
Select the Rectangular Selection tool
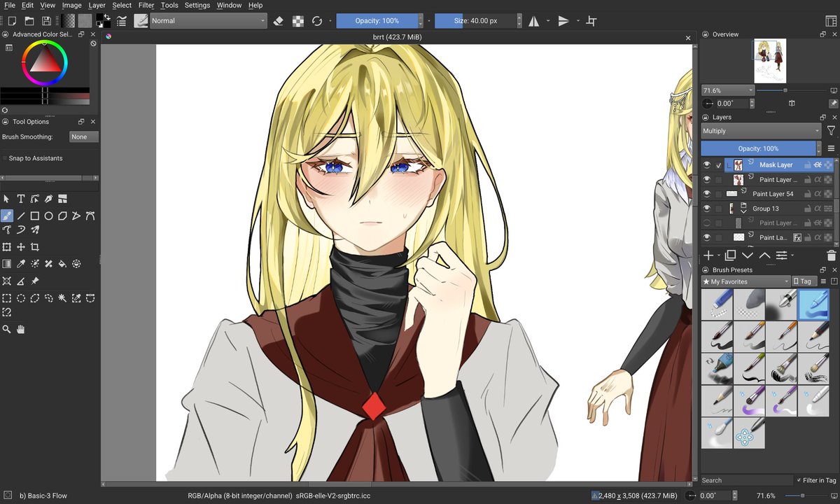click(x=7, y=298)
